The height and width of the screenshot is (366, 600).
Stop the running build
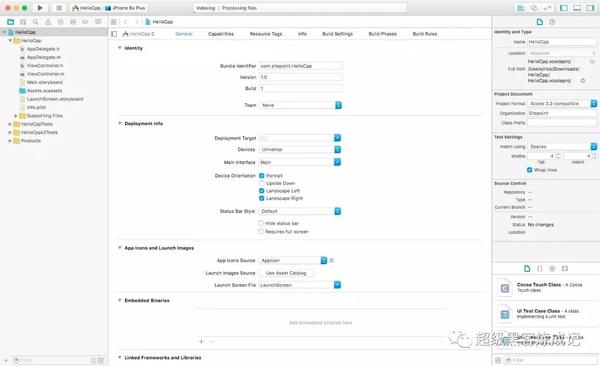[x=59, y=8]
